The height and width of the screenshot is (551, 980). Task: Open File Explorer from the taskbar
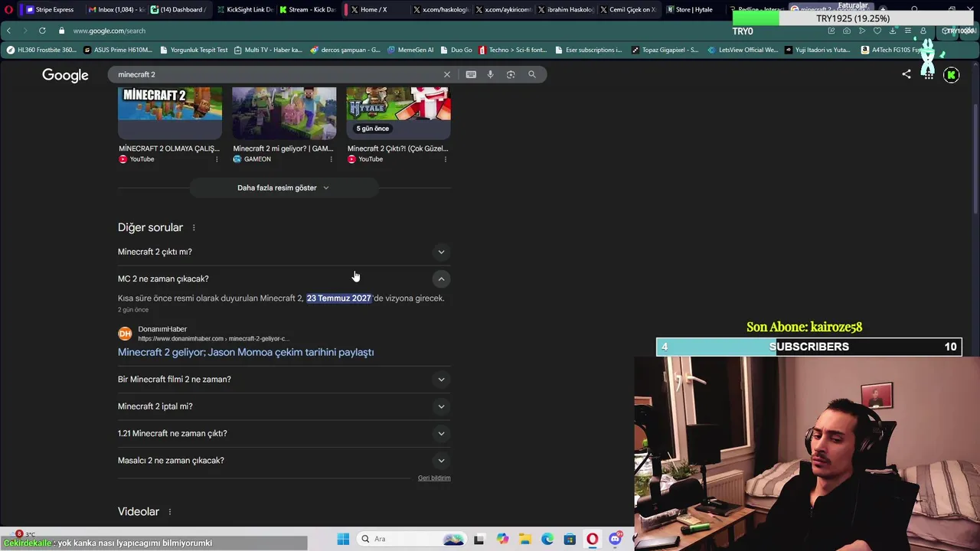(525, 539)
